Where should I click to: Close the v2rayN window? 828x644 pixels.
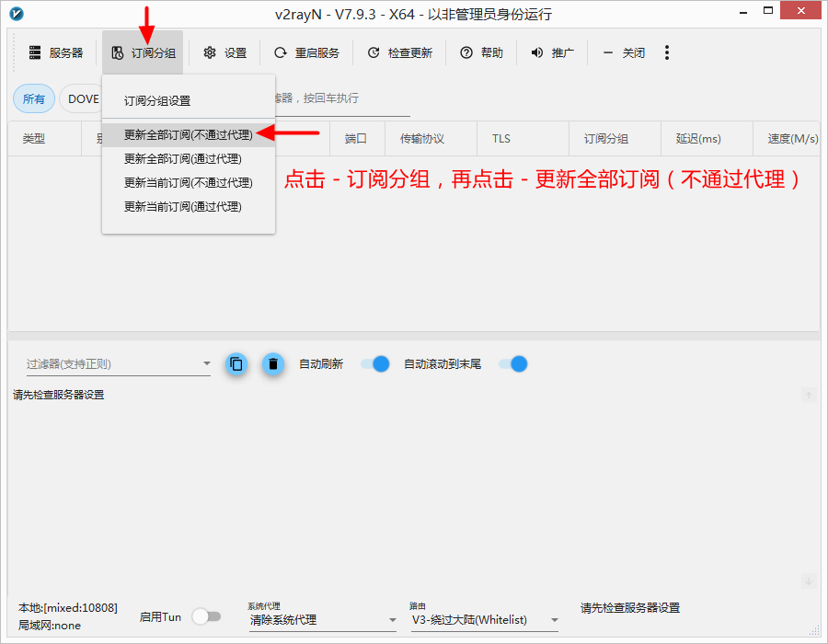[800, 10]
